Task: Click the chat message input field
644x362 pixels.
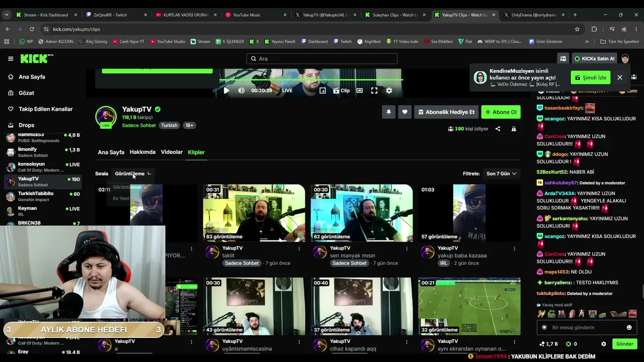Action: 586,327
